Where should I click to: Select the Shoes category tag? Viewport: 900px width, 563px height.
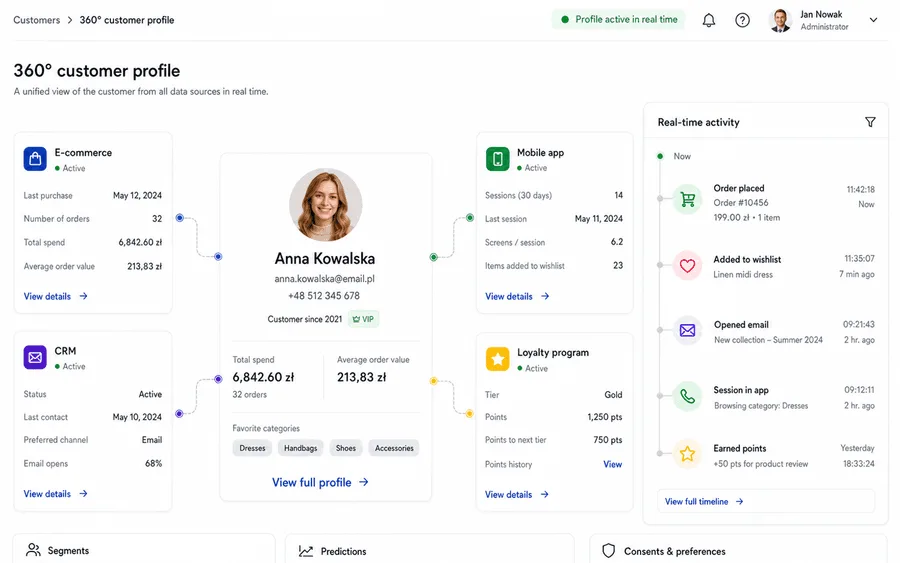pos(346,448)
